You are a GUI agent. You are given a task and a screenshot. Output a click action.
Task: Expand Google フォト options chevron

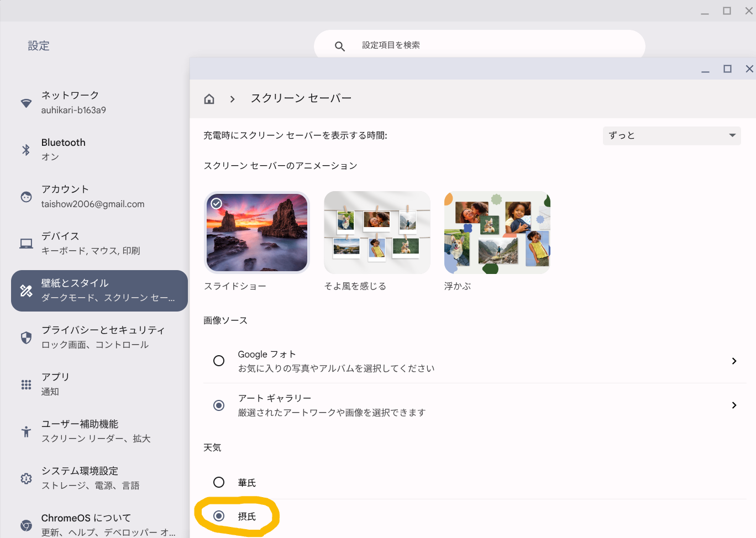pos(734,361)
